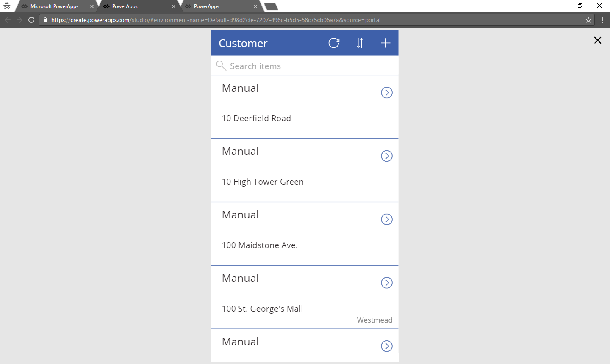This screenshot has height=364, width=610.
Task: Open details arrow for 100 Maidstone Ave.
Action: click(x=386, y=220)
